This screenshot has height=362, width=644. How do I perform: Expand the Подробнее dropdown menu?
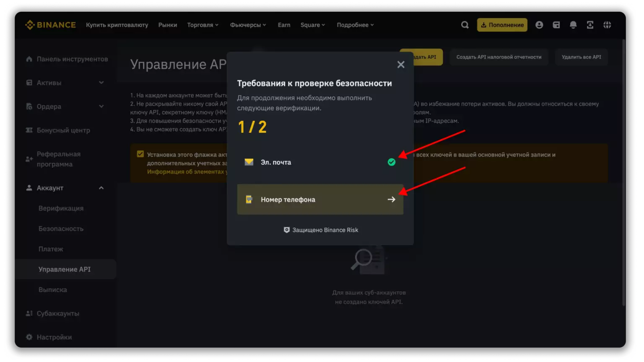(x=356, y=25)
